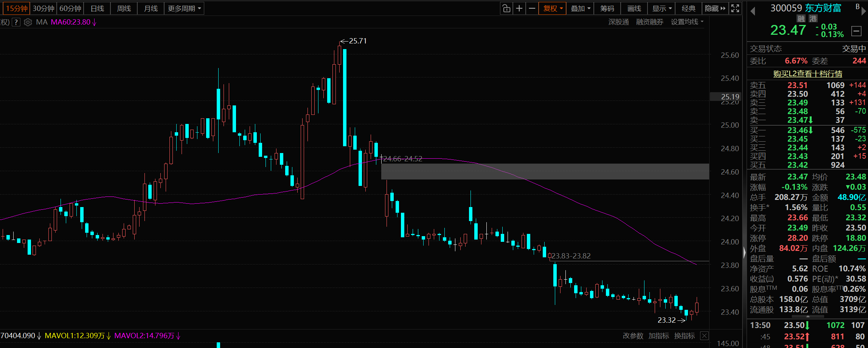Click the B marker beside the stock name
868x348 pixels.
click(x=858, y=6)
